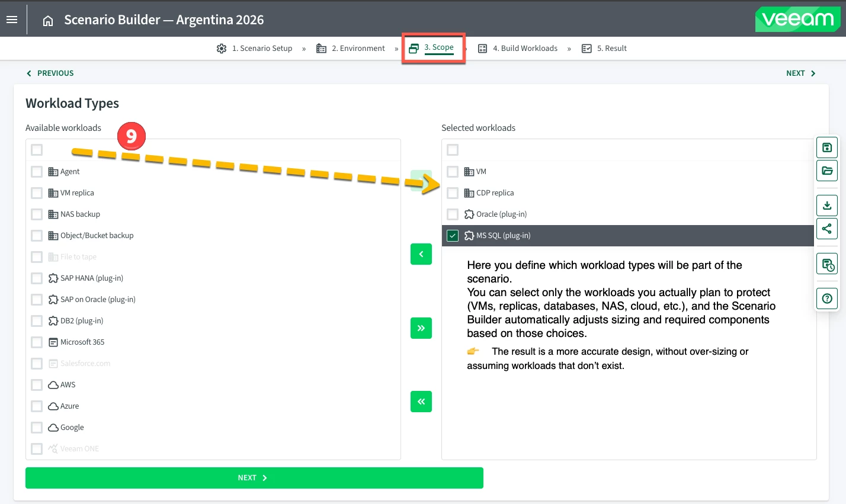The image size is (846, 504).
Task: Click the Veeam logo
Action: coord(798,20)
